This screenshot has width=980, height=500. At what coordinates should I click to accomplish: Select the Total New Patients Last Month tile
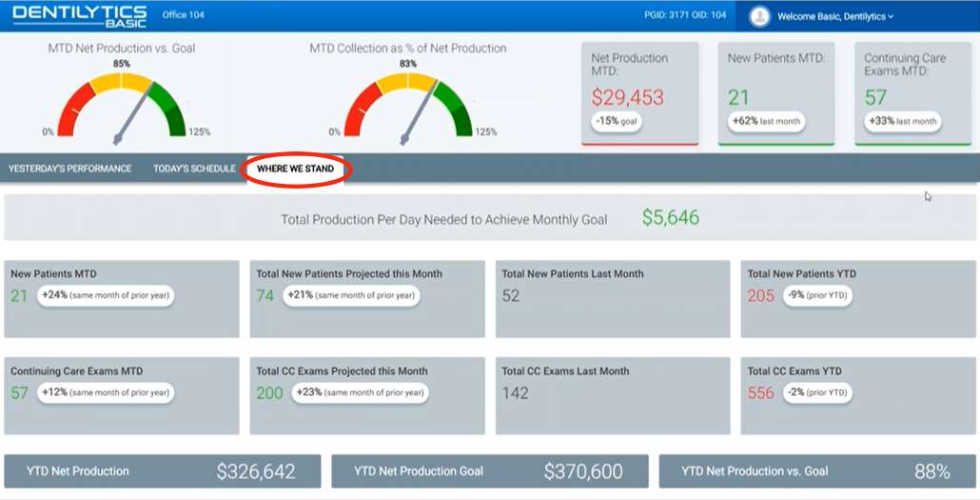point(613,298)
